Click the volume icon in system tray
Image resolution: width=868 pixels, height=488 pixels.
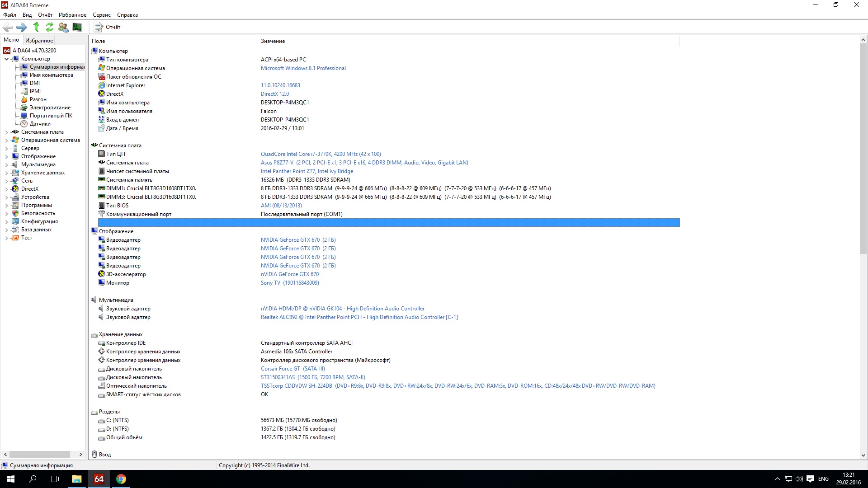pos(799,479)
